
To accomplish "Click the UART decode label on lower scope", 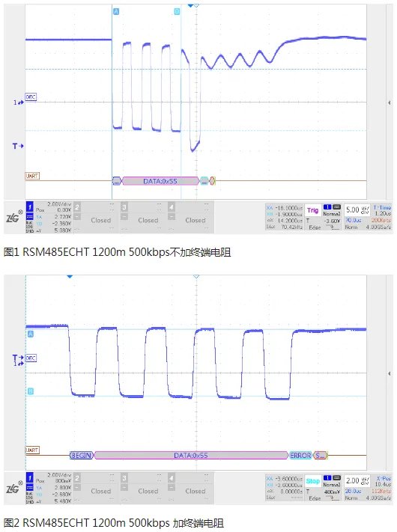I will pyautogui.click(x=32, y=450).
